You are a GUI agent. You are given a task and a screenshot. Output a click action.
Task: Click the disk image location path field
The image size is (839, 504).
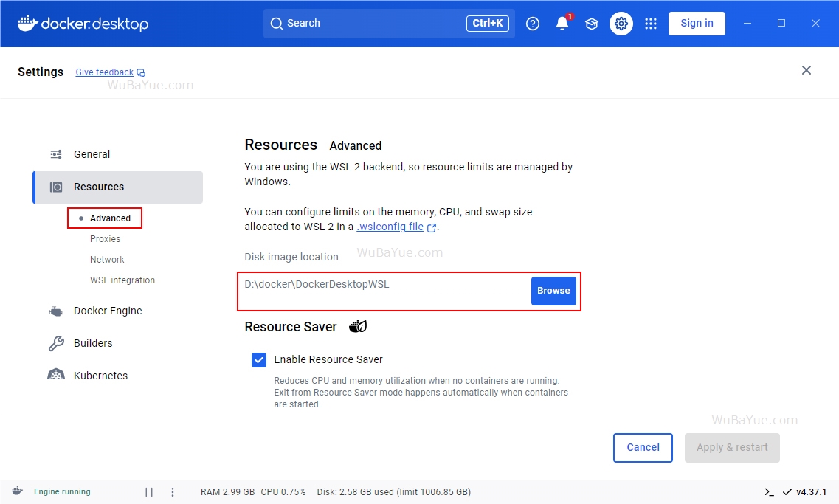382,285
